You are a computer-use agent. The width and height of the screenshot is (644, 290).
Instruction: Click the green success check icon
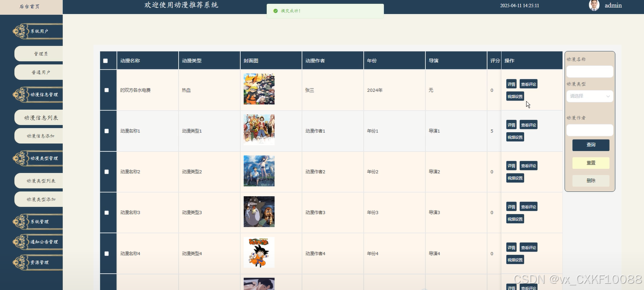(275, 11)
